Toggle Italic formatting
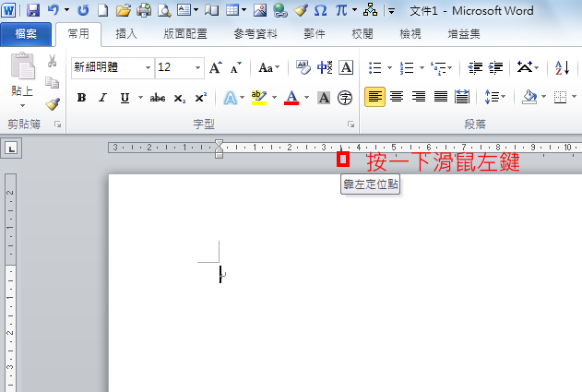 tap(102, 98)
